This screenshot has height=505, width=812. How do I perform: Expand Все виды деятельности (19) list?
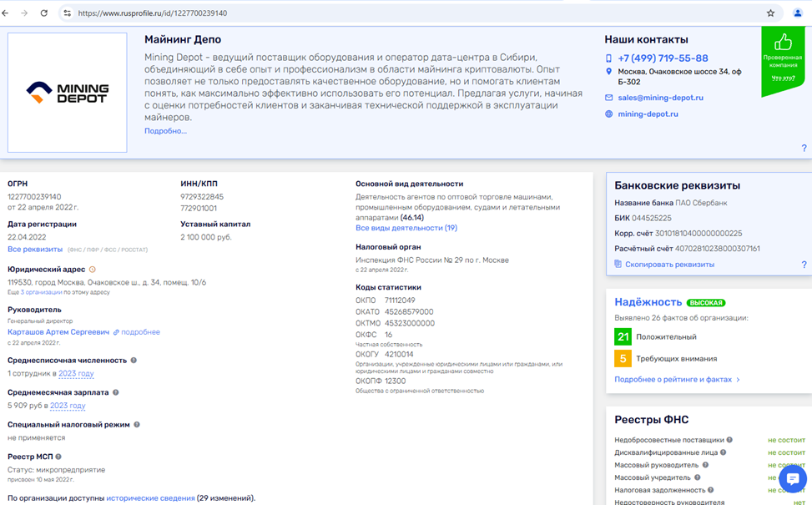tap(406, 228)
